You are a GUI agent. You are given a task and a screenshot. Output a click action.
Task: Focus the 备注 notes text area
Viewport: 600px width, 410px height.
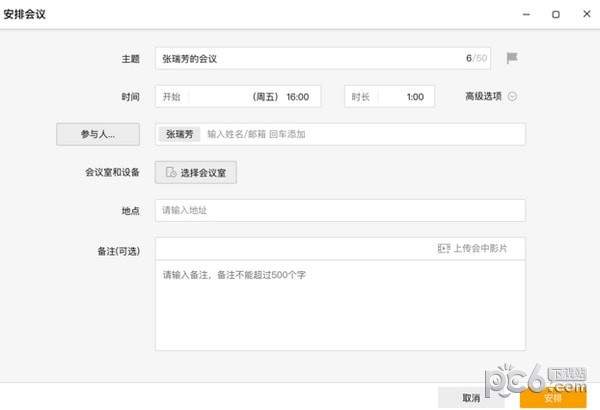340,305
